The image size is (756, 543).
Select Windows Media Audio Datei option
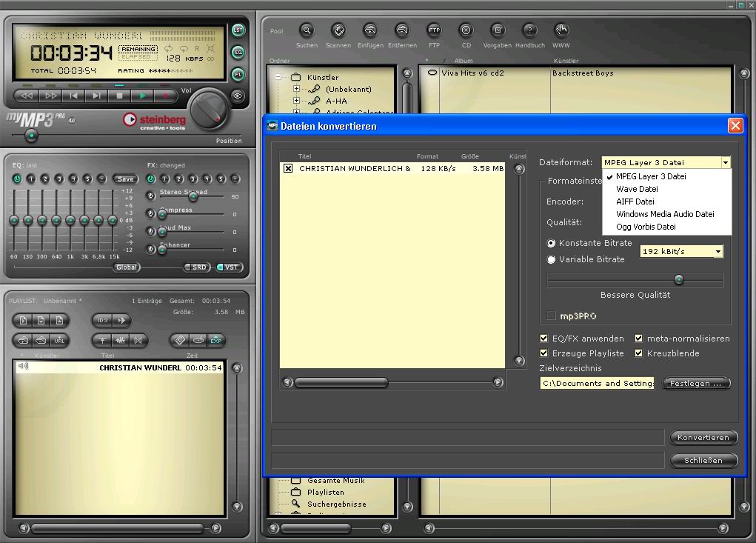[667, 214]
